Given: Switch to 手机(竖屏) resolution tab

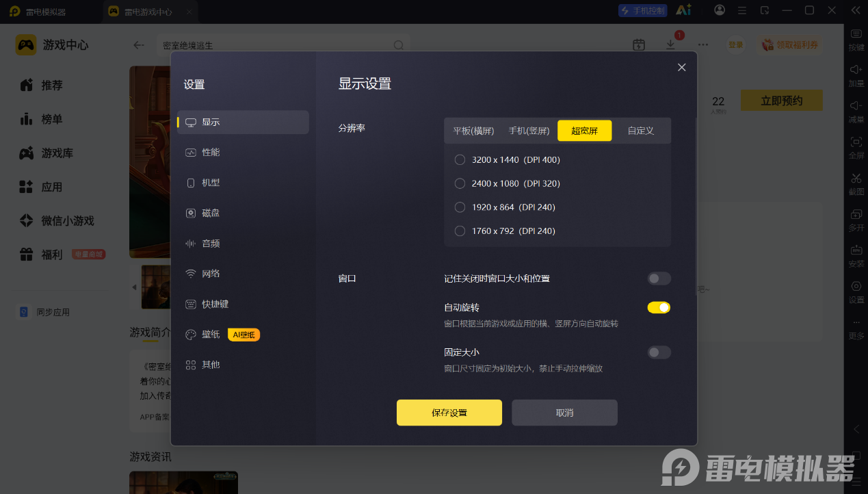Looking at the screenshot, I should click(x=529, y=131).
